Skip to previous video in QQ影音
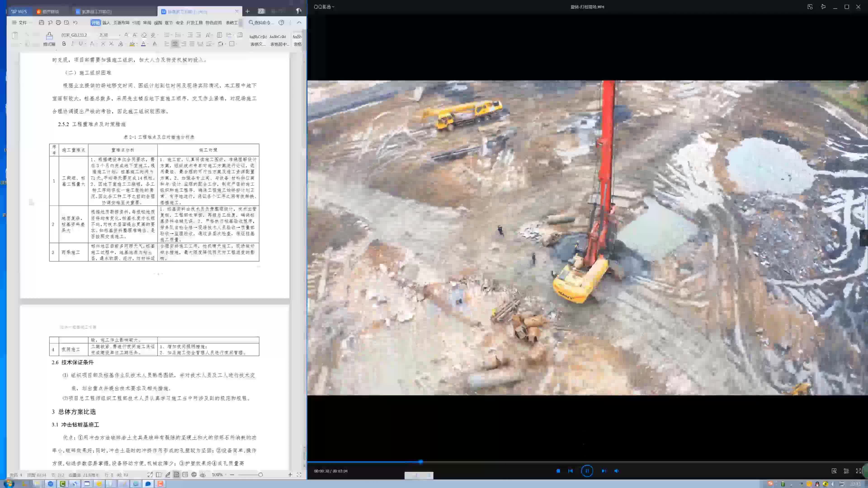This screenshot has width=868, height=488. click(571, 471)
